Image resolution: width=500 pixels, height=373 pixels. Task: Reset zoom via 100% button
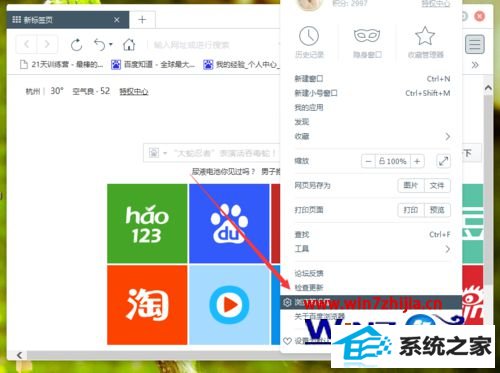pyautogui.click(x=393, y=161)
